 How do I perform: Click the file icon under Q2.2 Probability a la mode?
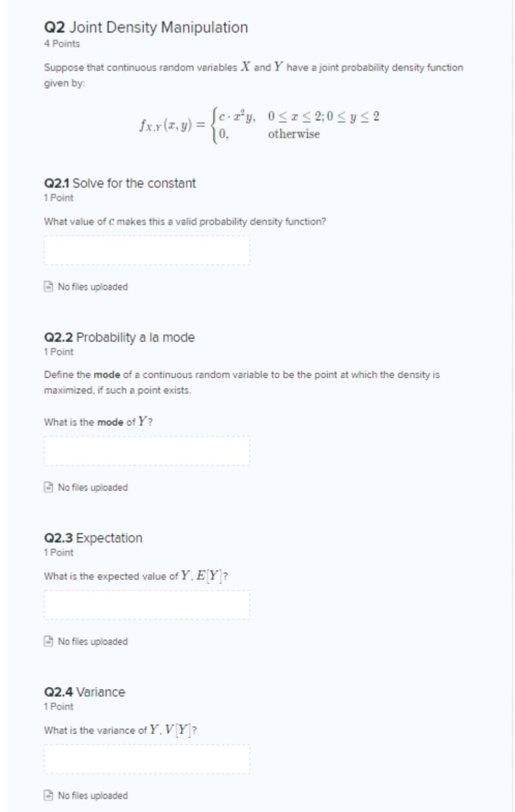coord(48,487)
